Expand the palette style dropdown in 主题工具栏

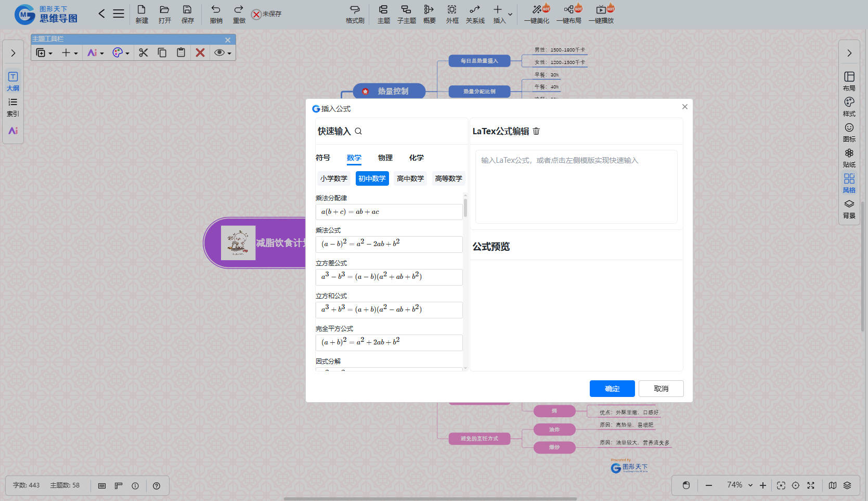coord(127,53)
